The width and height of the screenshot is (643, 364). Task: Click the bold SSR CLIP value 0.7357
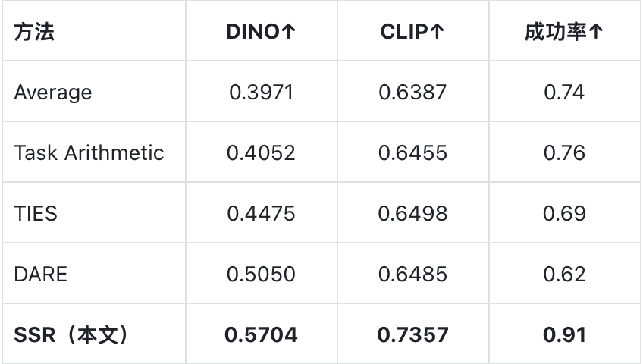412,335
